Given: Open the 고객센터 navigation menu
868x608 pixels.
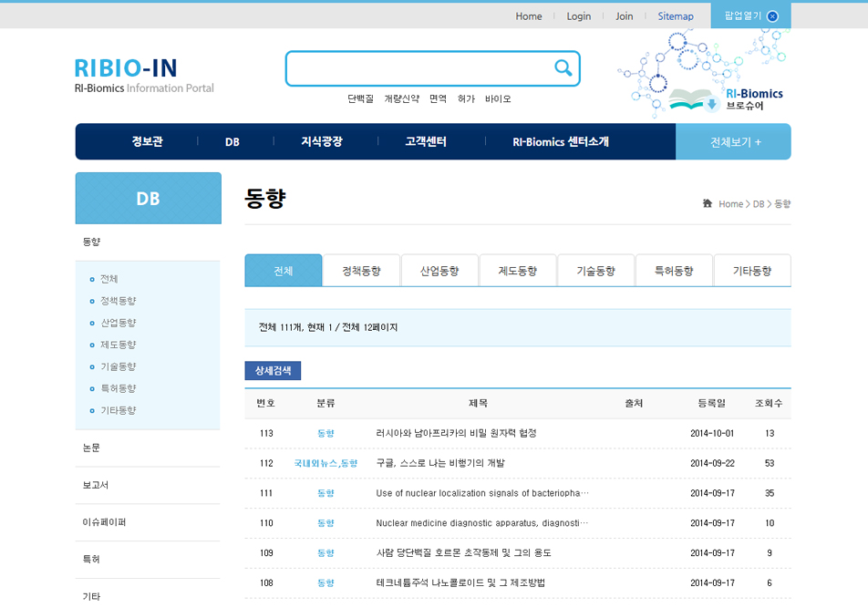Looking at the screenshot, I should point(426,142).
